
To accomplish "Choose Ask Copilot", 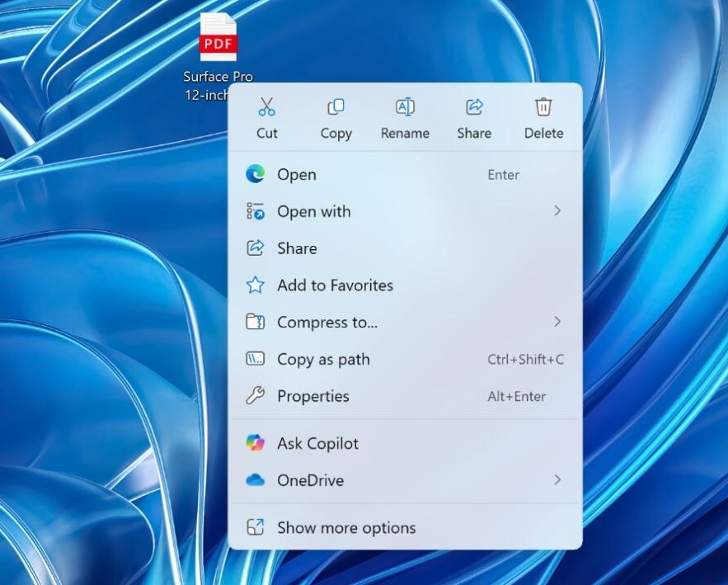I will (405, 443).
